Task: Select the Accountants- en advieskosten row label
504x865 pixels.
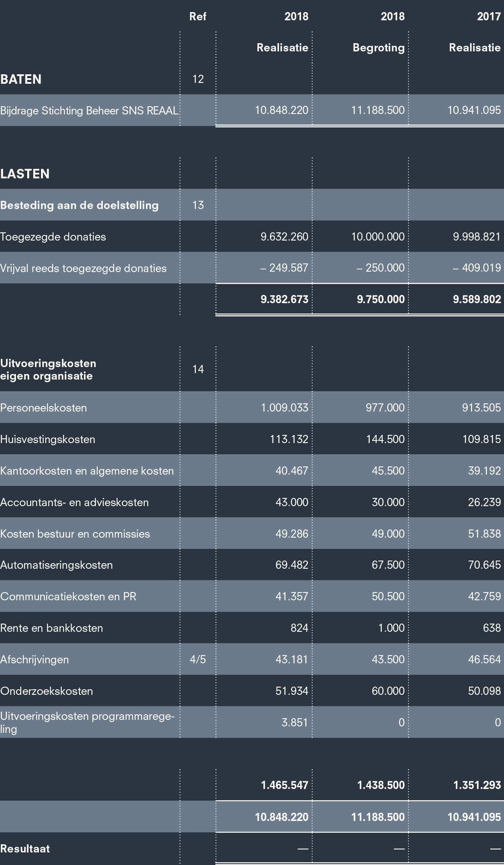Action: click(x=74, y=502)
